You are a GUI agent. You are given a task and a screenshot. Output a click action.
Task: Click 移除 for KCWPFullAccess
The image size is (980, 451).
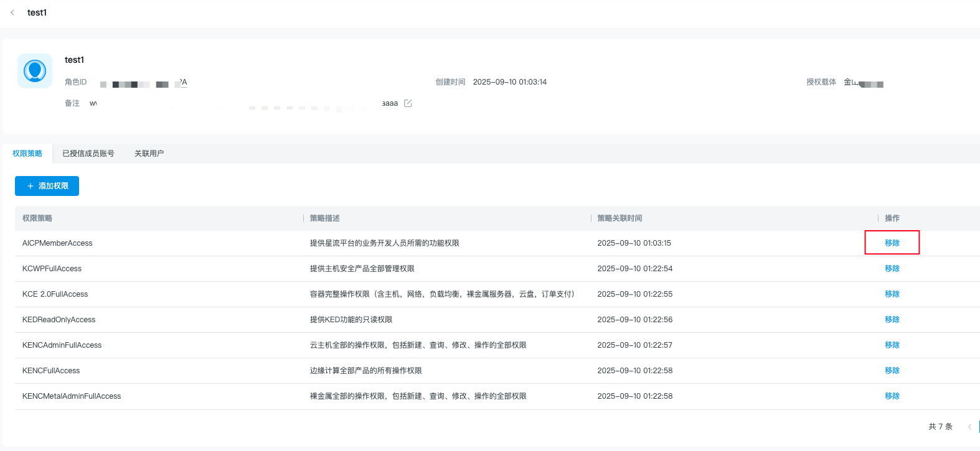892,269
